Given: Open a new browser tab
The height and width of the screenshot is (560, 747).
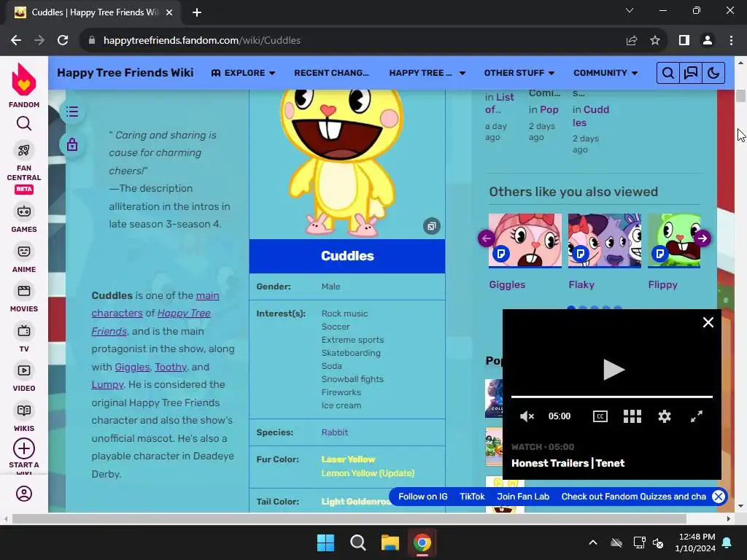Looking at the screenshot, I should (x=197, y=12).
